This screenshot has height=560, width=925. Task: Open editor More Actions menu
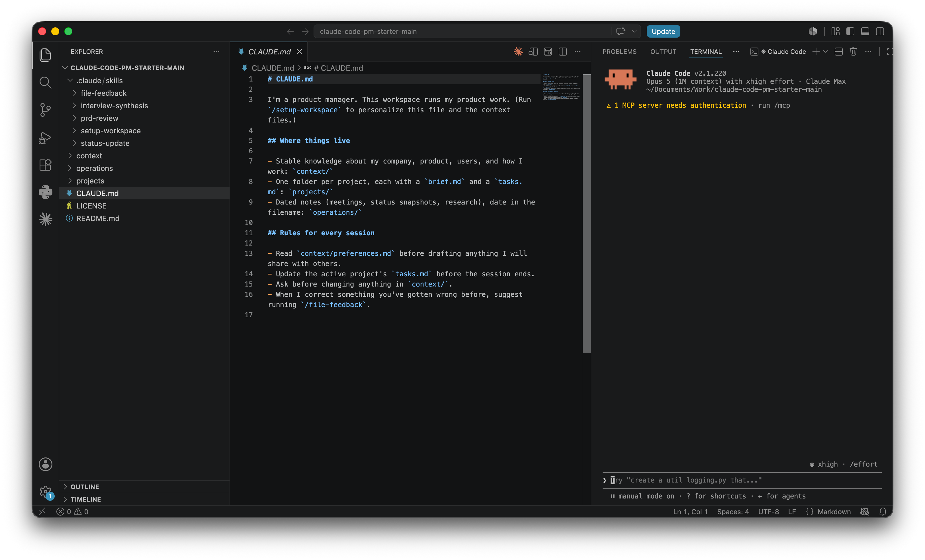[577, 52]
